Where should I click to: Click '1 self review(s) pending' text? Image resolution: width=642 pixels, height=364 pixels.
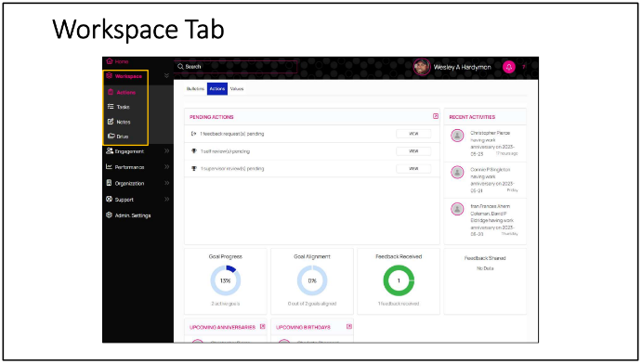(225, 151)
